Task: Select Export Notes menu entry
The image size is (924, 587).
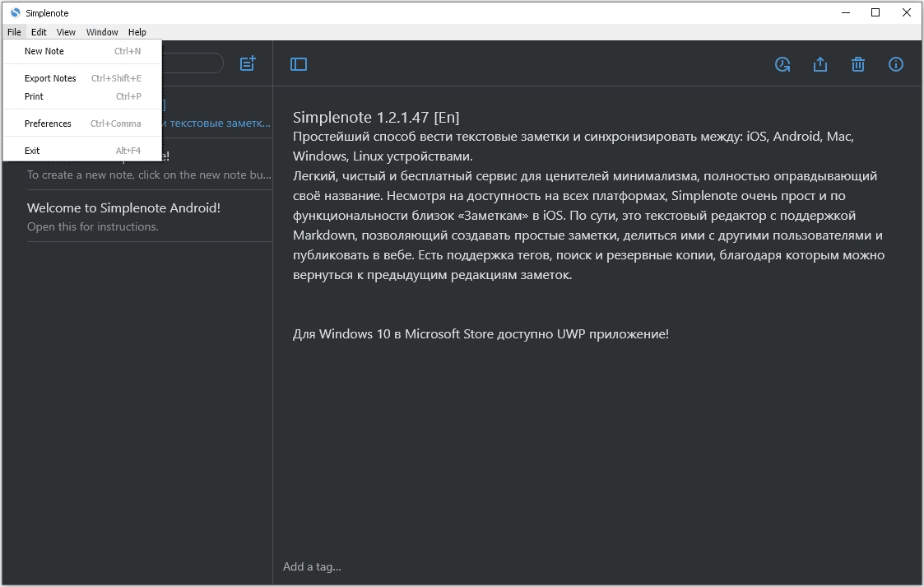Action: pyautogui.click(x=82, y=78)
